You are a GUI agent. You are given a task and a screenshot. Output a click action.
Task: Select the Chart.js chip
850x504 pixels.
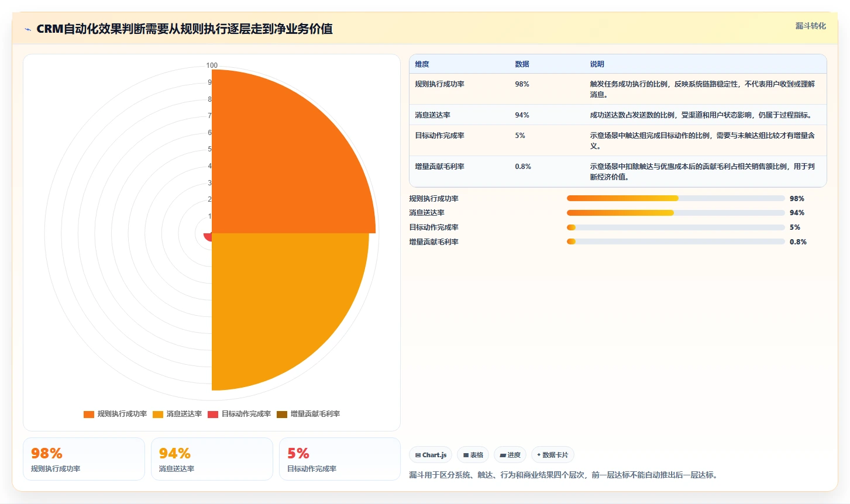431,455
